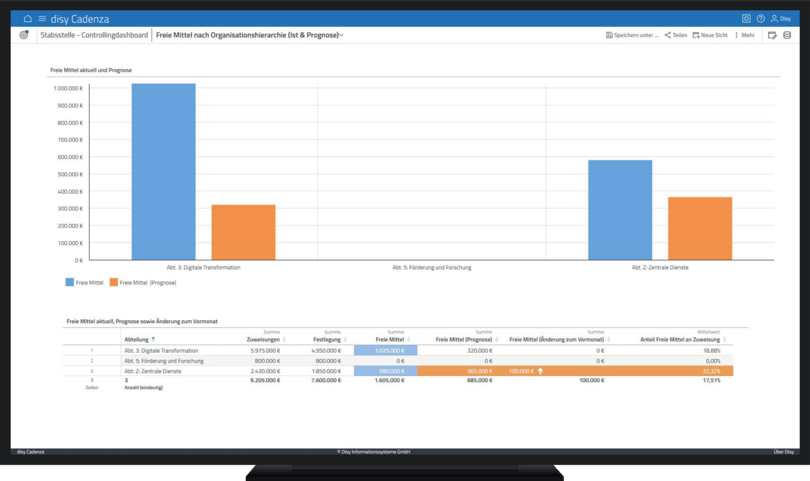Open Stabsstelle - Controllingdashboard breadcrumb link
Viewport: 810px width, 481px height.
[x=93, y=35]
